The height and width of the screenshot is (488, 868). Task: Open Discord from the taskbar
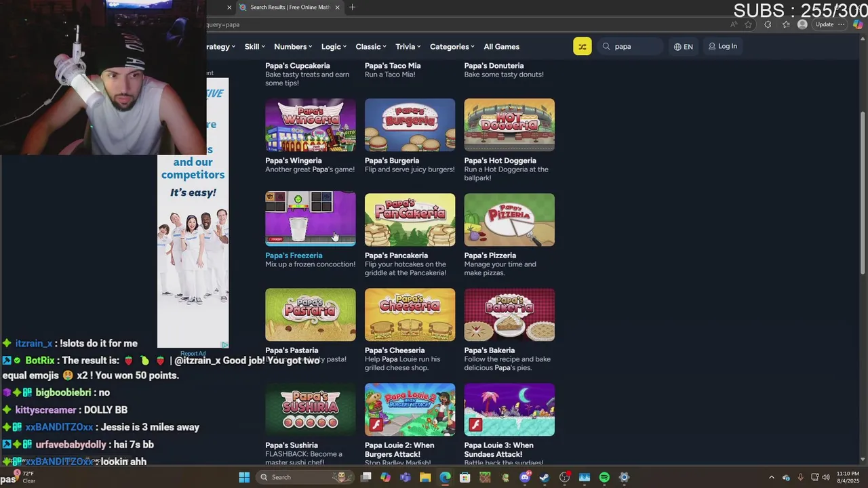click(525, 477)
